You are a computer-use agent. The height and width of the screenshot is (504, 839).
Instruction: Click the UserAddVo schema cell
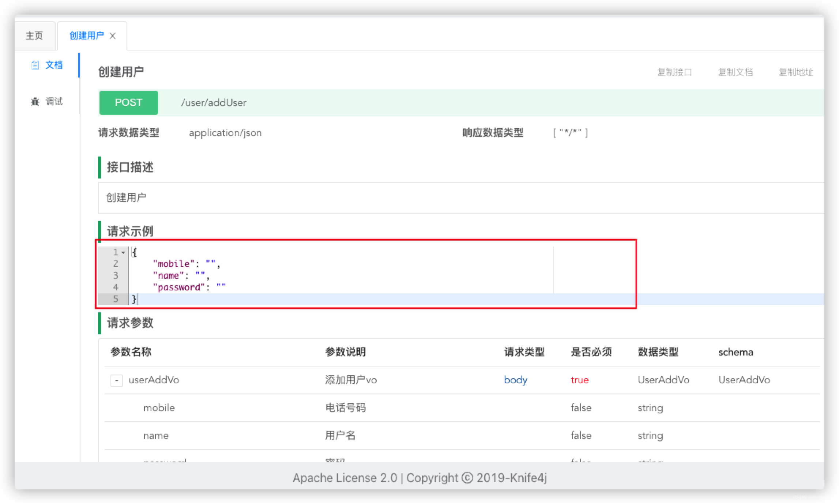(x=744, y=380)
